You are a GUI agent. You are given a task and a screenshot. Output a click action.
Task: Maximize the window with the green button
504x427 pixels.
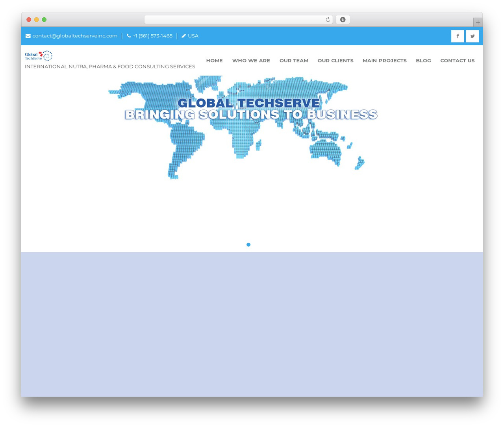pos(44,20)
